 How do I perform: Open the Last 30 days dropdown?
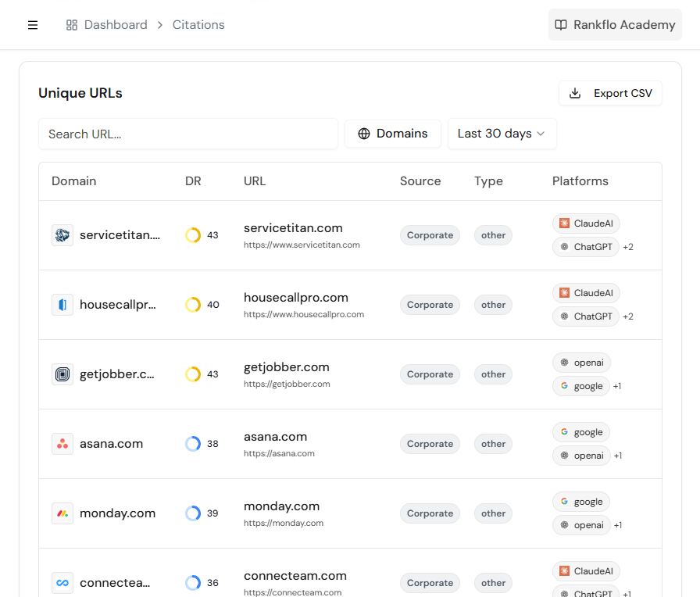pyautogui.click(x=502, y=134)
